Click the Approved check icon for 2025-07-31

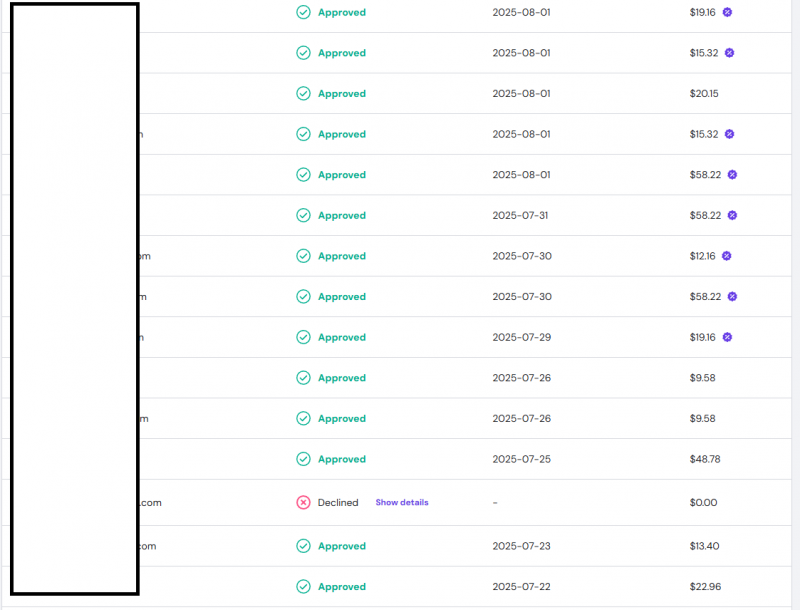pos(303,215)
